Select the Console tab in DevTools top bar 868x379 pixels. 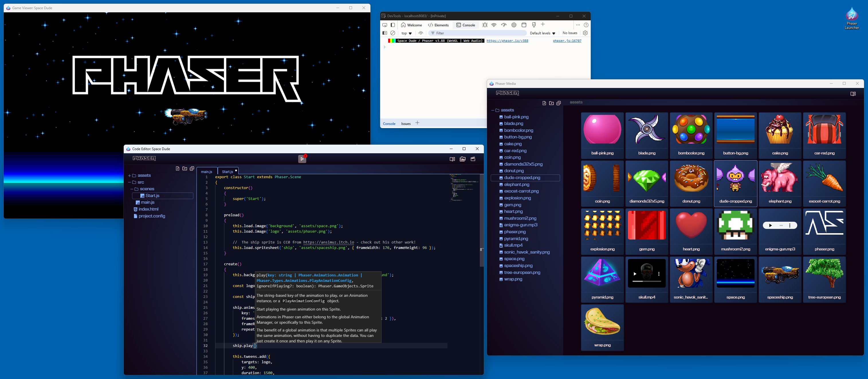tap(466, 25)
